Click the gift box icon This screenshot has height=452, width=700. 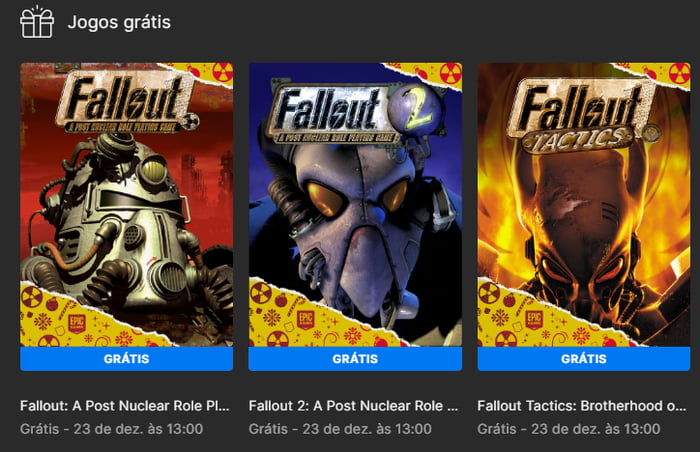[37, 21]
